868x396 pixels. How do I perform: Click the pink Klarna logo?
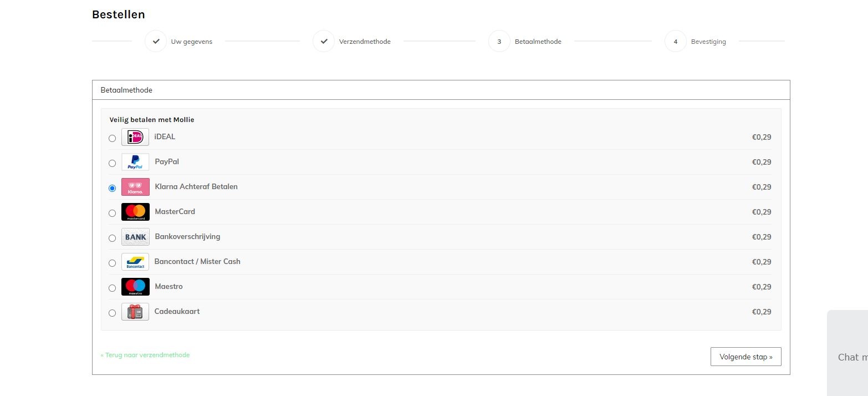tap(135, 187)
